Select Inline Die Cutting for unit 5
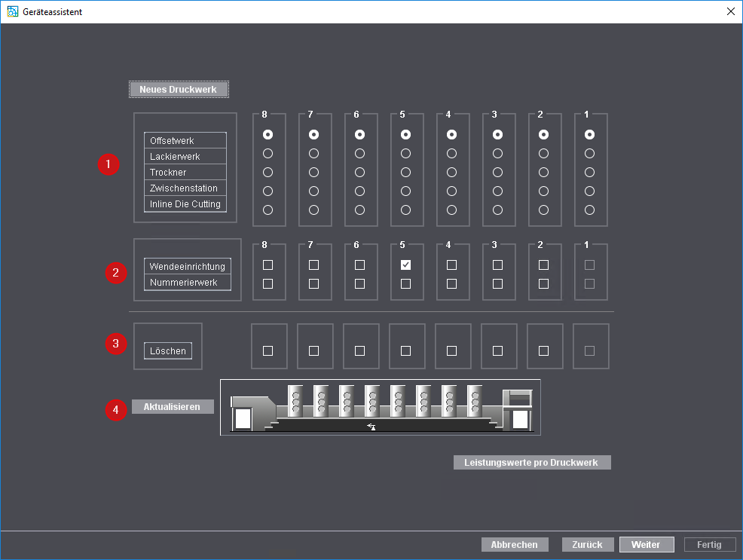 click(405, 210)
